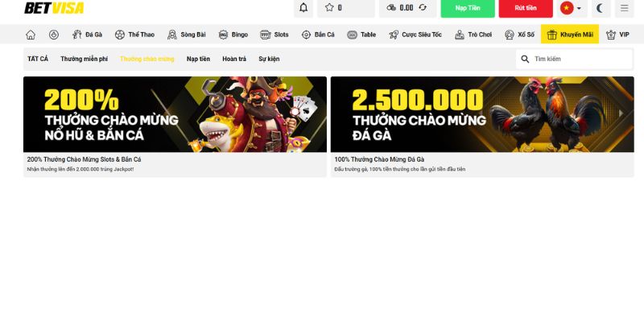
Task: Open the Khuyến Mãi promotions menu
Action: pos(570,35)
